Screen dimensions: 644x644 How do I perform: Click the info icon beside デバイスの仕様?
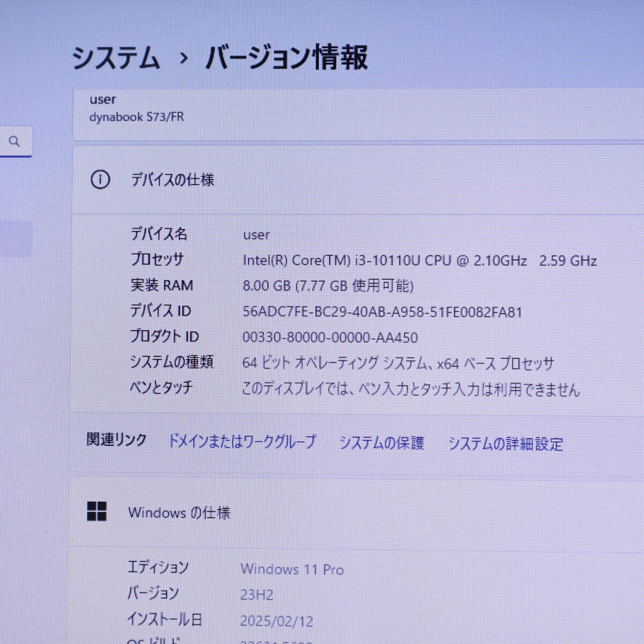pos(100,180)
